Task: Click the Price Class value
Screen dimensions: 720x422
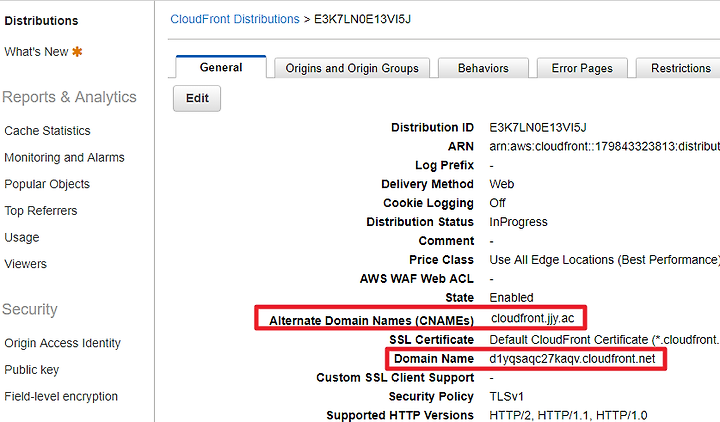Action: coord(604,260)
